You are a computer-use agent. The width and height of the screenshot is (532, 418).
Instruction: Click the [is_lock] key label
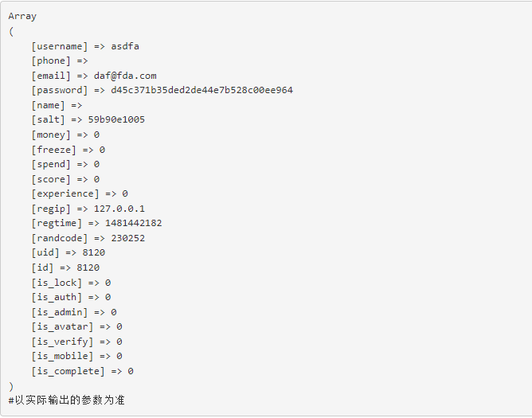coord(57,283)
